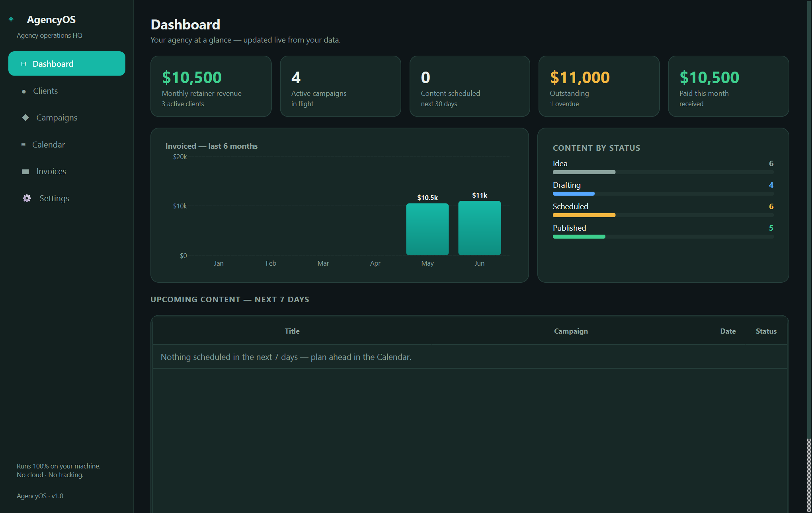Click the "$11k" label above Jun bar

pos(480,195)
